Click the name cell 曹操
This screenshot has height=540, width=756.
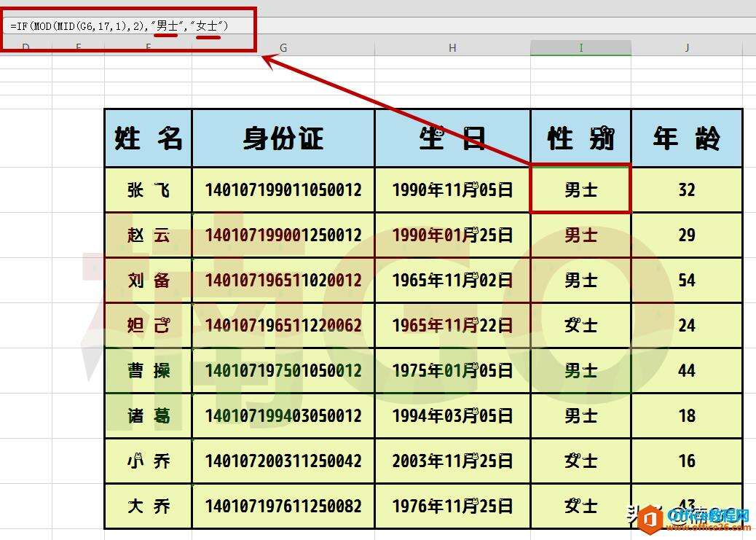[x=148, y=371]
